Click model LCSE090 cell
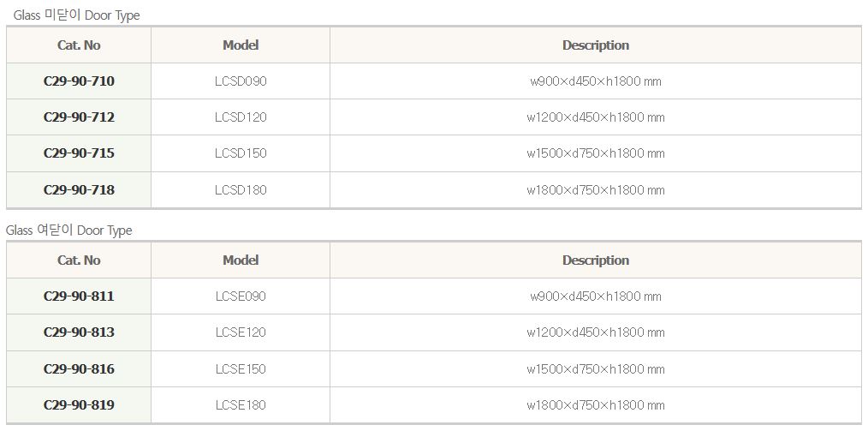The image size is (868, 431). [241, 296]
